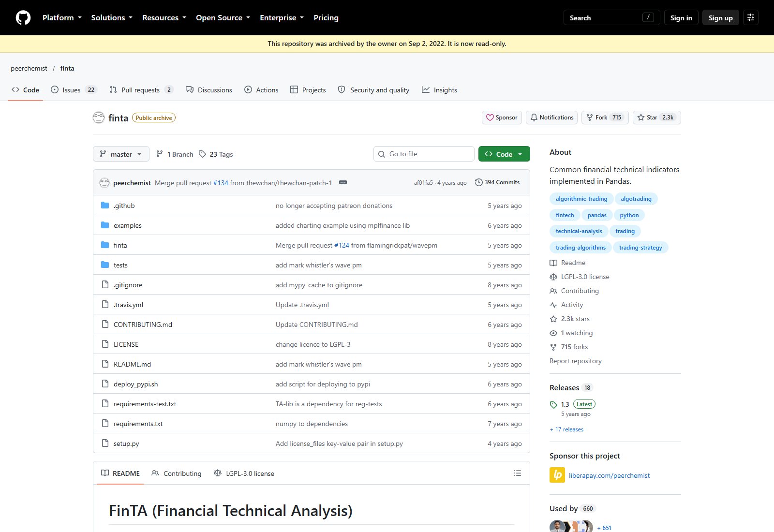The image size is (774, 532).
Task: Open the commit history clock icon
Action: 479,182
